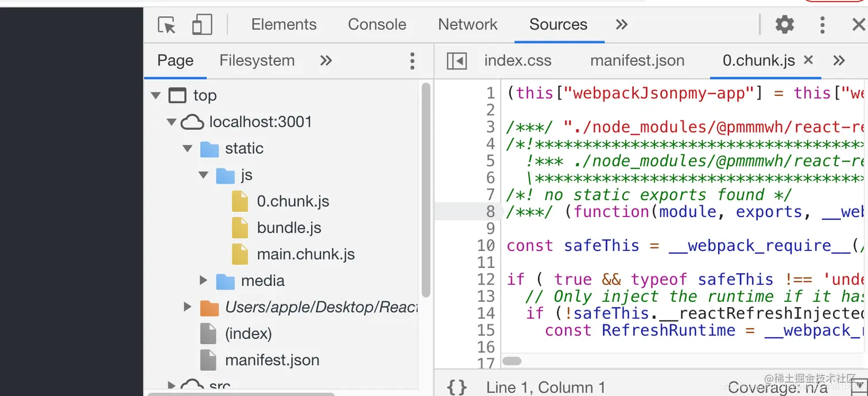This screenshot has height=396, width=868.
Task: Open bundle.js in the file tree
Action: pos(289,228)
